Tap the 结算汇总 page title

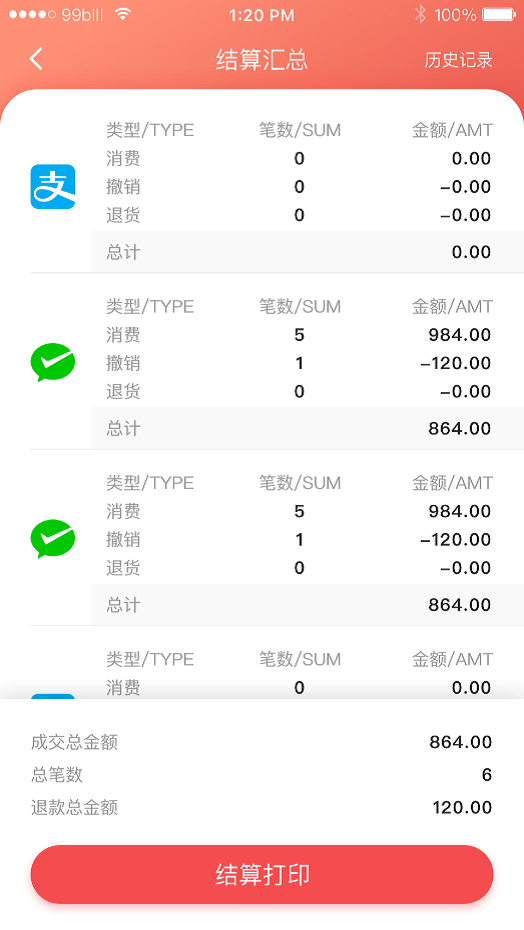tap(262, 60)
